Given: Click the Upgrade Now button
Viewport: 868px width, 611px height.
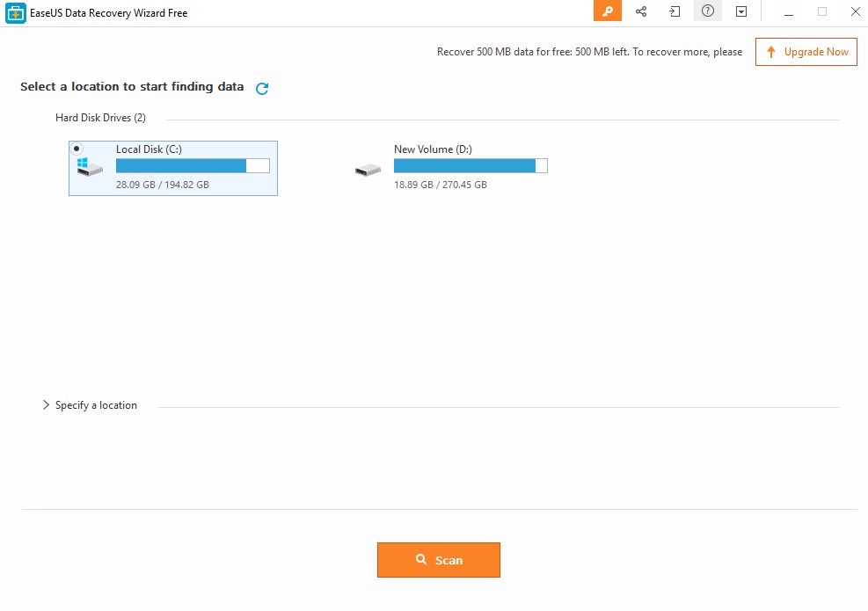Looking at the screenshot, I should [x=806, y=52].
